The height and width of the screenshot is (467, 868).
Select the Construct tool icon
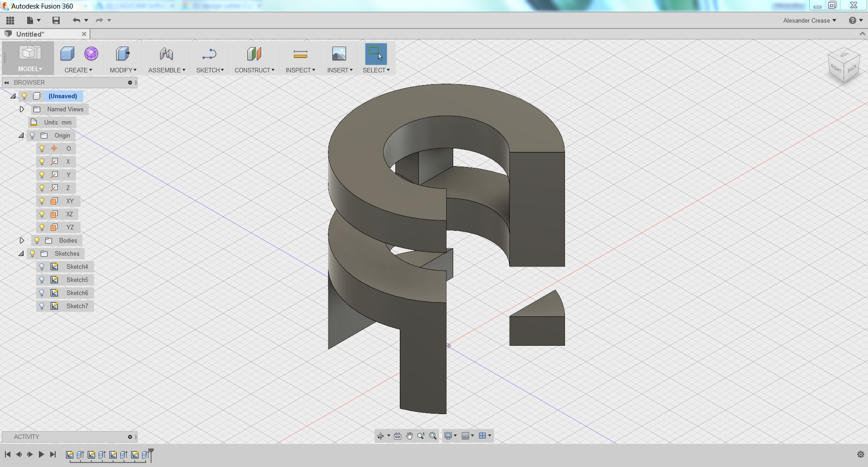254,53
